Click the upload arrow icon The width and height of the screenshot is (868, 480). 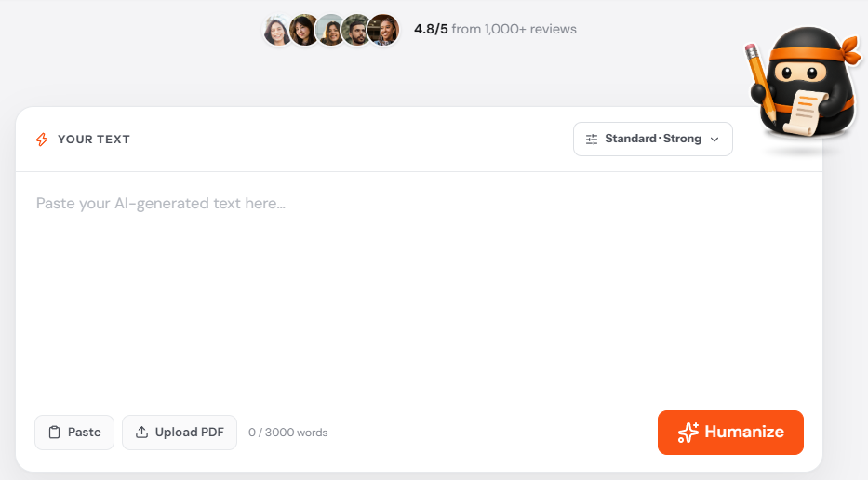[x=141, y=433]
